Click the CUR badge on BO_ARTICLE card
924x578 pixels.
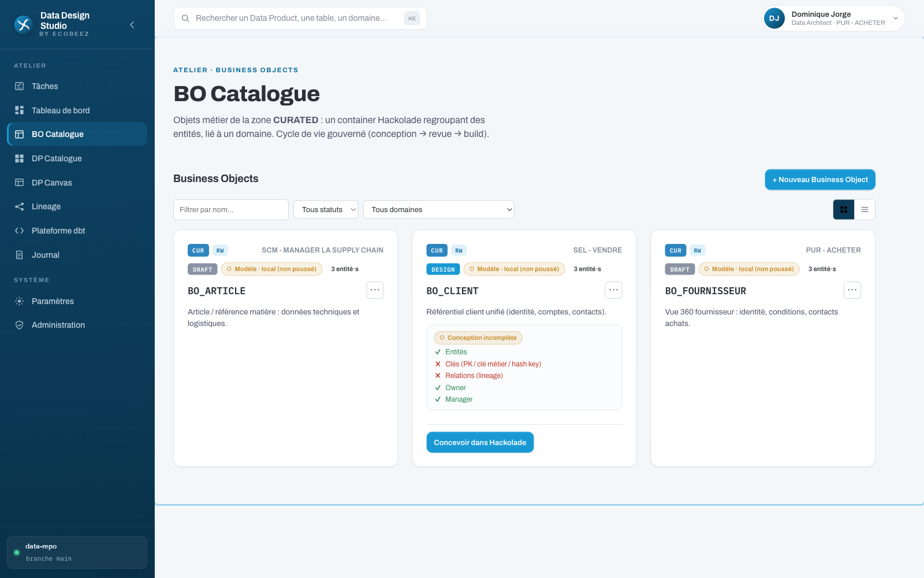(198, 250)
